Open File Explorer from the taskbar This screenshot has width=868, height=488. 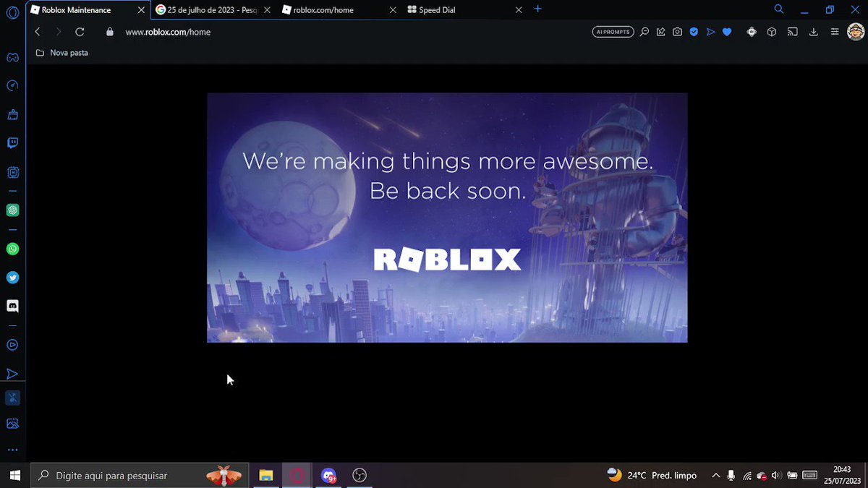click(266, 475)
